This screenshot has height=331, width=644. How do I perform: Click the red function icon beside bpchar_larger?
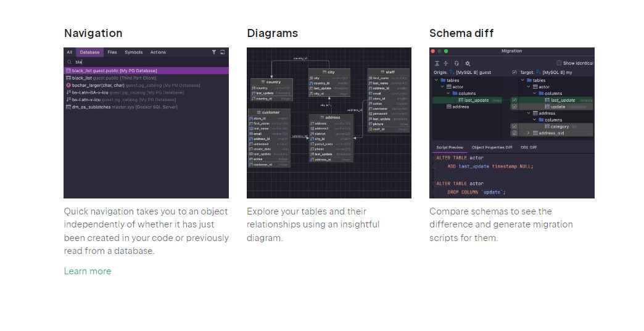click(68, 85)
